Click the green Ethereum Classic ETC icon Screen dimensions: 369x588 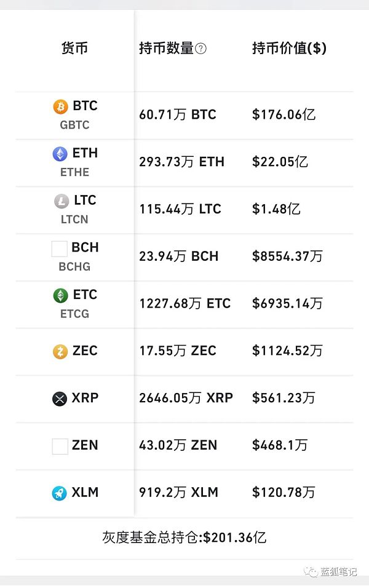[x=60, y=295]
